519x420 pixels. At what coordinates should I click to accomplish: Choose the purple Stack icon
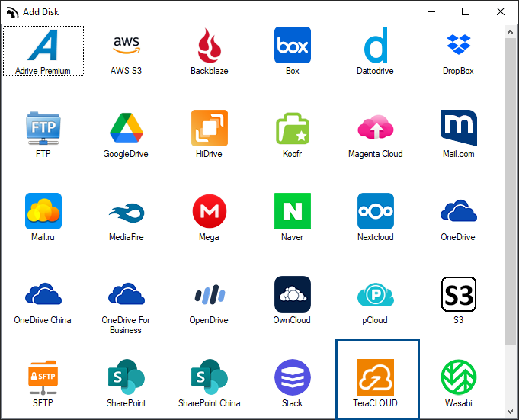point(293,377)
